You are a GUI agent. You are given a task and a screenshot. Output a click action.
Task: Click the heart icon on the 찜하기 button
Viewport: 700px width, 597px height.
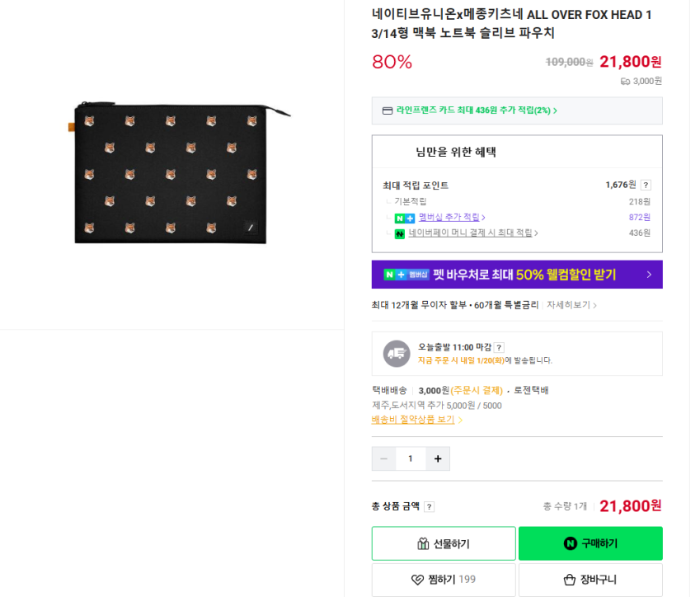[x=418, y=580]
